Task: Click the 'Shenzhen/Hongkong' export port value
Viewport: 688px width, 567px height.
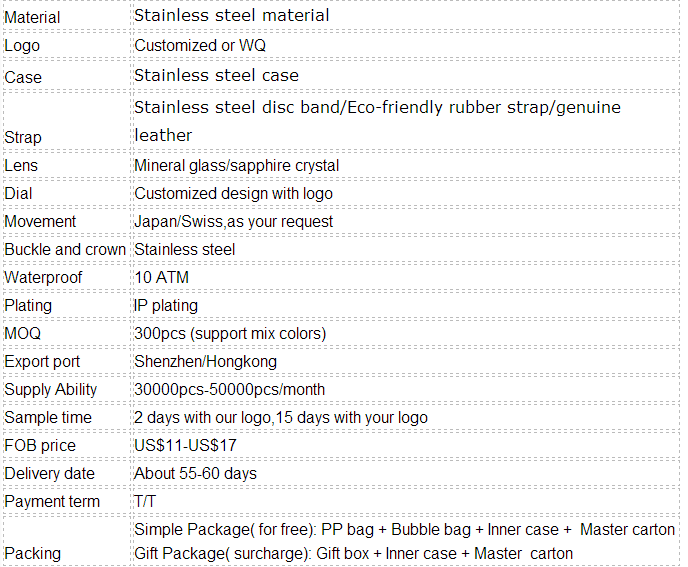Action: pyautogui.click(x=205, y=362)
